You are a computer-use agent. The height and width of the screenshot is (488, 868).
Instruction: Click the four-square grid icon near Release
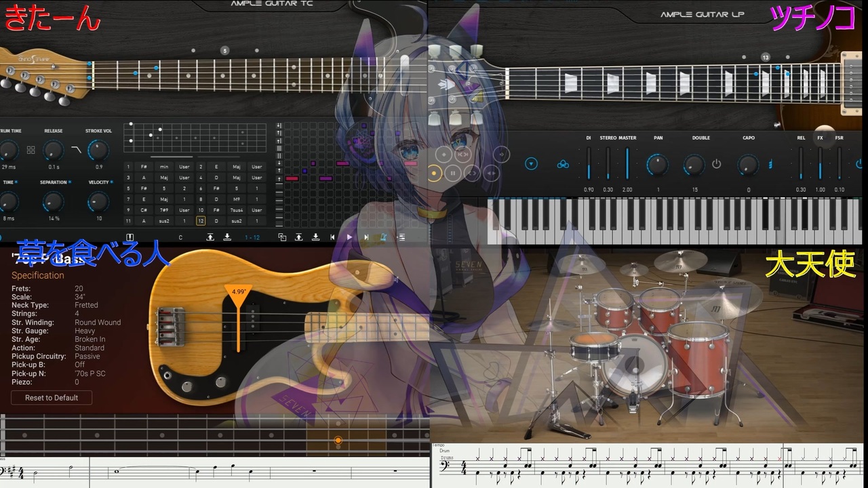pos(31,150)
